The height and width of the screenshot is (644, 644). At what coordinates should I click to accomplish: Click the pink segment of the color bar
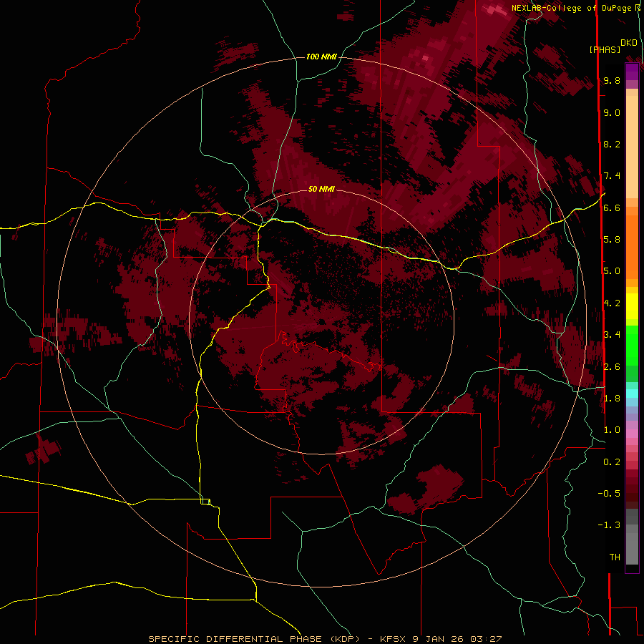pos(632,434)
